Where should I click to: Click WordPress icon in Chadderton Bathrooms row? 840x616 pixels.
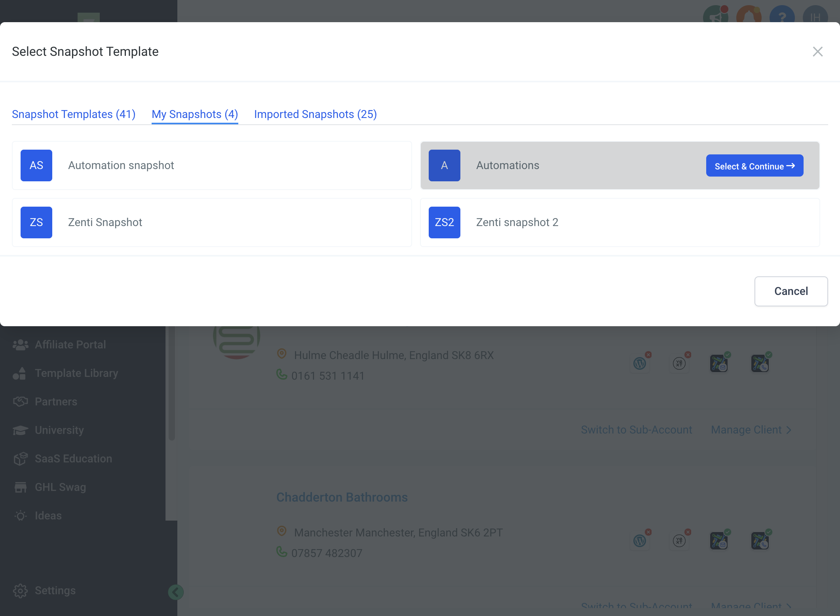(640, 540)
